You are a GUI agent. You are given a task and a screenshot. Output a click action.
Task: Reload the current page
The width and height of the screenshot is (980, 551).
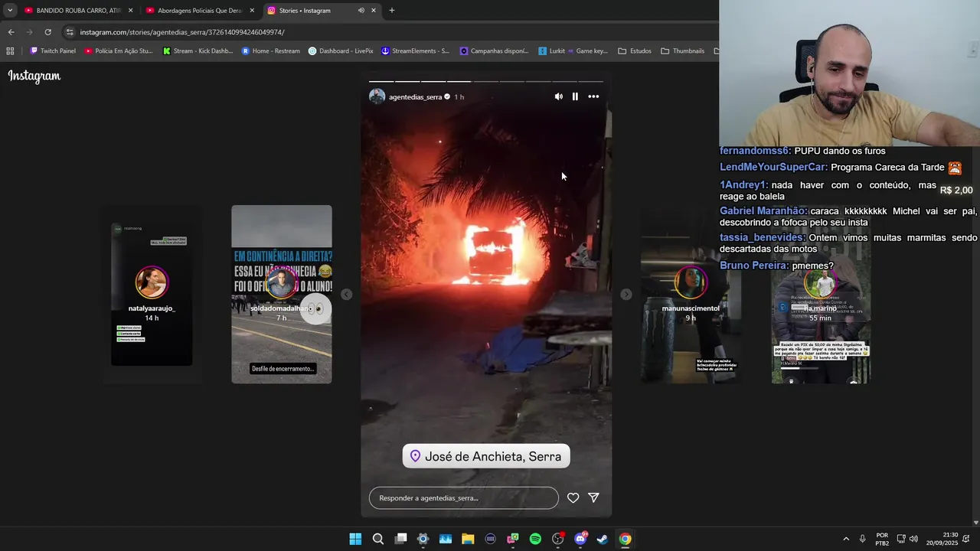(x=47, y=32)
